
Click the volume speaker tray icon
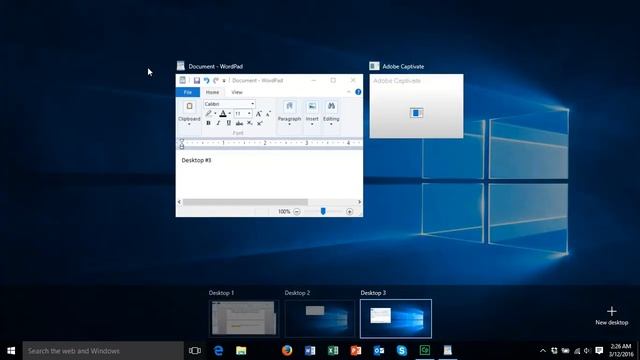[587, 351]
